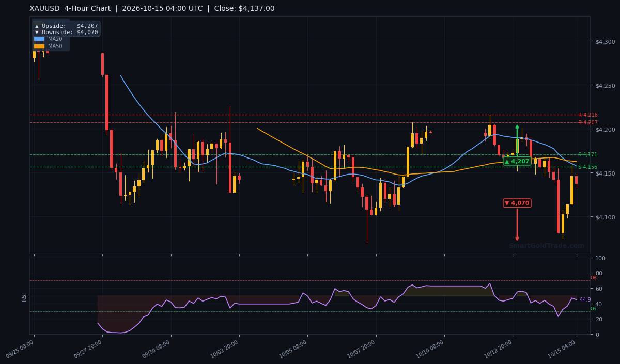Click the S 4,156 support label

tap(587, 167)
